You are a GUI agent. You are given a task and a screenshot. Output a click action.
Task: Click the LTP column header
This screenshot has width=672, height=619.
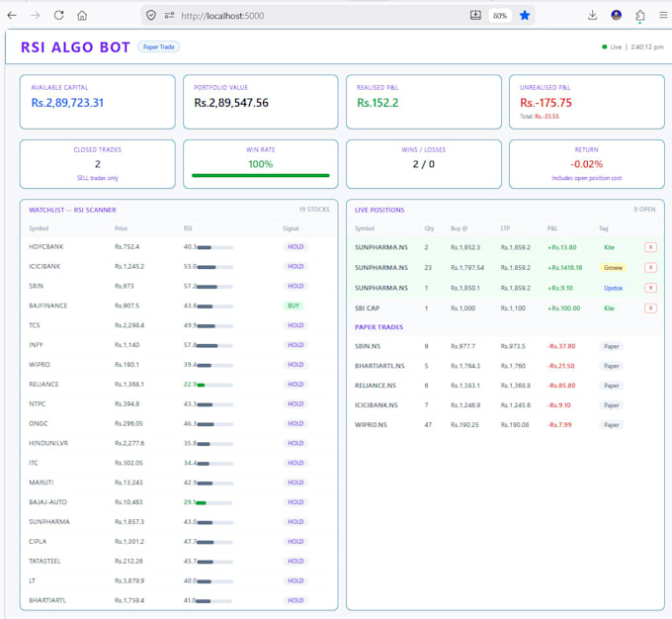coord(505,228)
